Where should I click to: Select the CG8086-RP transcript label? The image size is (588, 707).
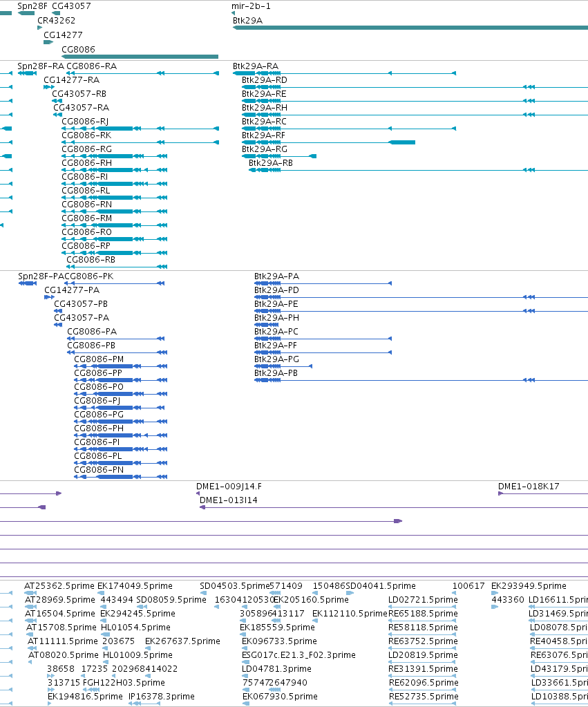(86, 246)
